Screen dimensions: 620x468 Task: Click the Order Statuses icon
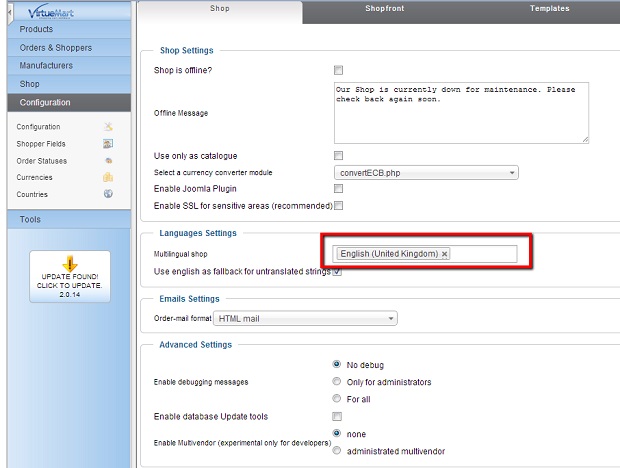pyautogui.click(x=108, y=161)
